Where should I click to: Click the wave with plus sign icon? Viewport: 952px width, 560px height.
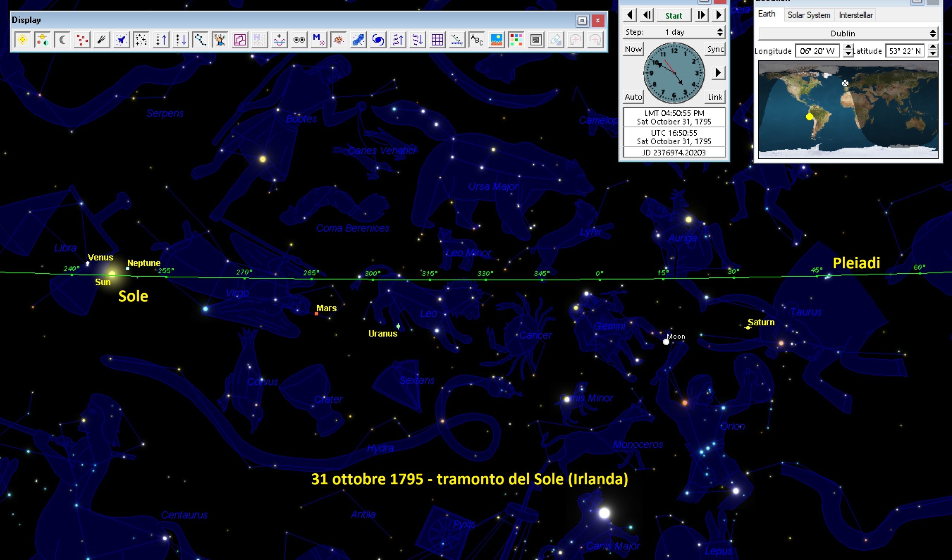[x=279, y=40]
